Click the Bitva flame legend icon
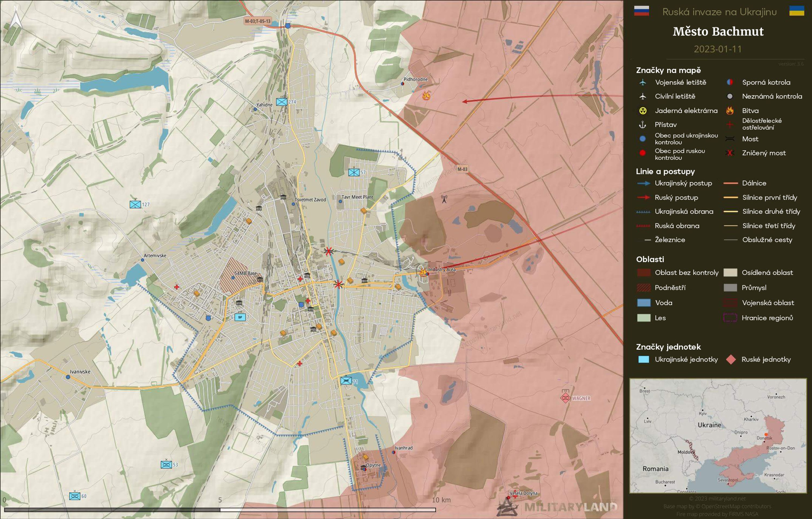The image size is (812, 519). (730, 111)
